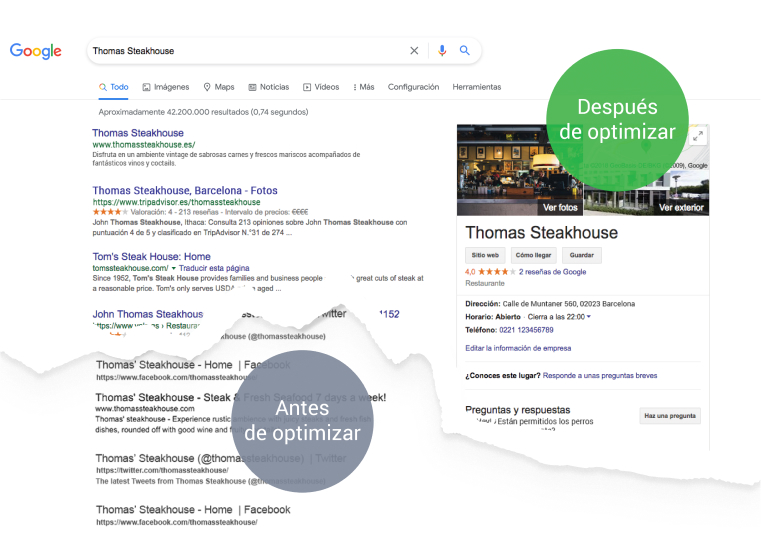Click the blue magnifier search icon

pyautogui.click(x=464, y=50)
